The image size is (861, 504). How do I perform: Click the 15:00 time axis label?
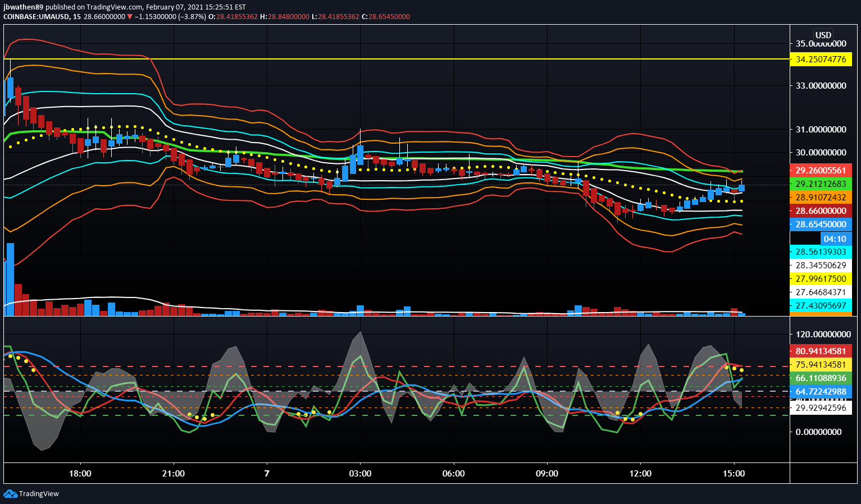click(734, 474)
